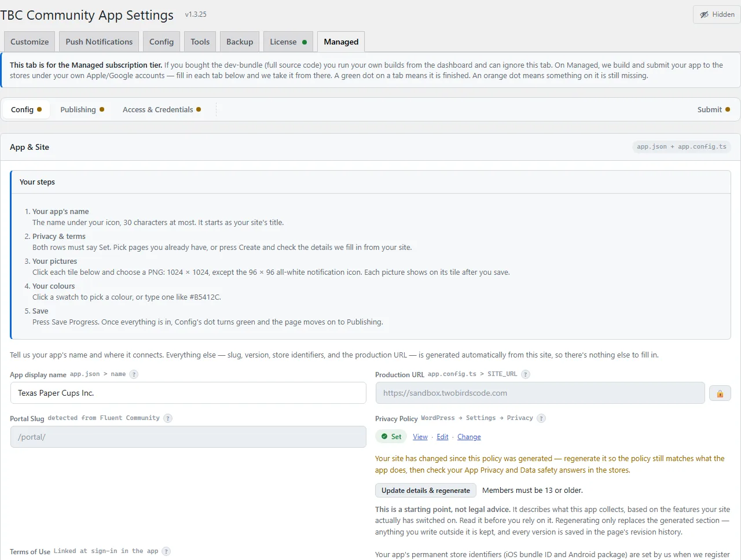Click step text "Your app's name"
Viewport: 741px width, 560px height.
pos(61,212)
